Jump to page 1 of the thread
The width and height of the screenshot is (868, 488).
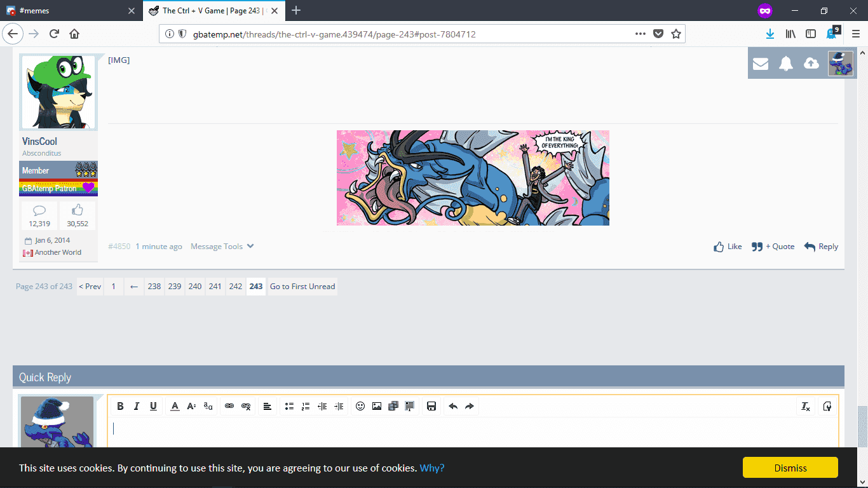point(113,287)
